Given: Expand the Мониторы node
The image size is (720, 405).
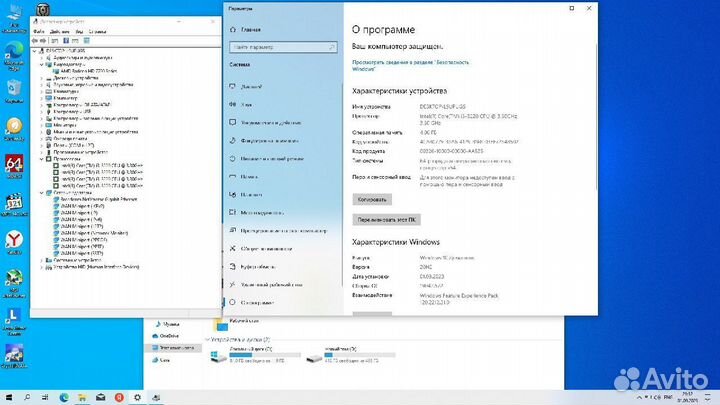Looking at the screenshot, I should (41, 125).
